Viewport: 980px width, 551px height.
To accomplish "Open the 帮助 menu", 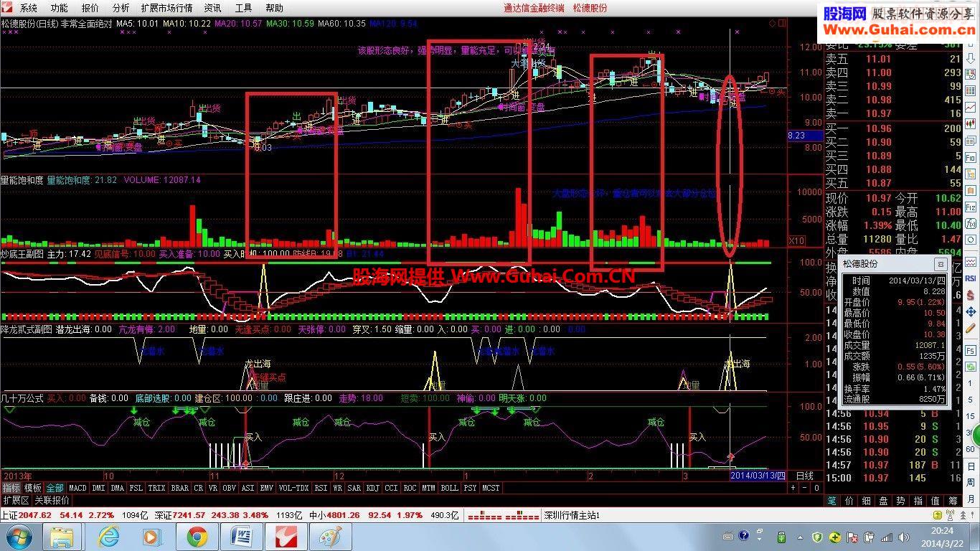I will 274,8.
